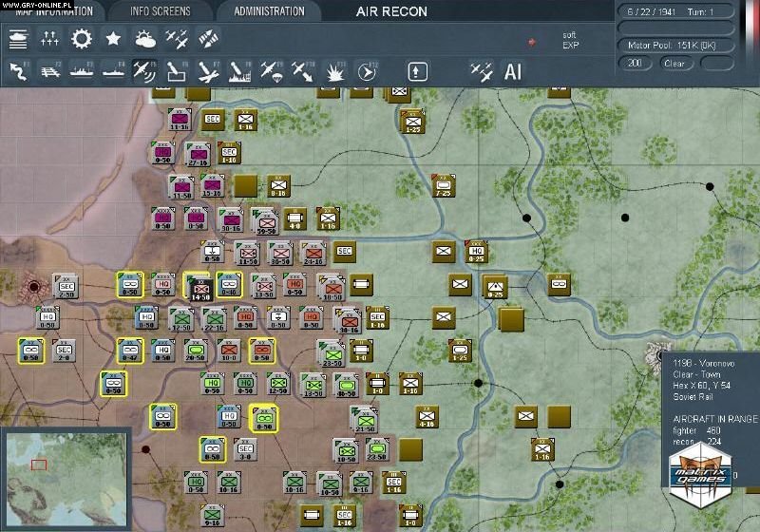Select the F7 bomb airfield mode icon
This screenshot has height=532, width=760.
[208, 71]
